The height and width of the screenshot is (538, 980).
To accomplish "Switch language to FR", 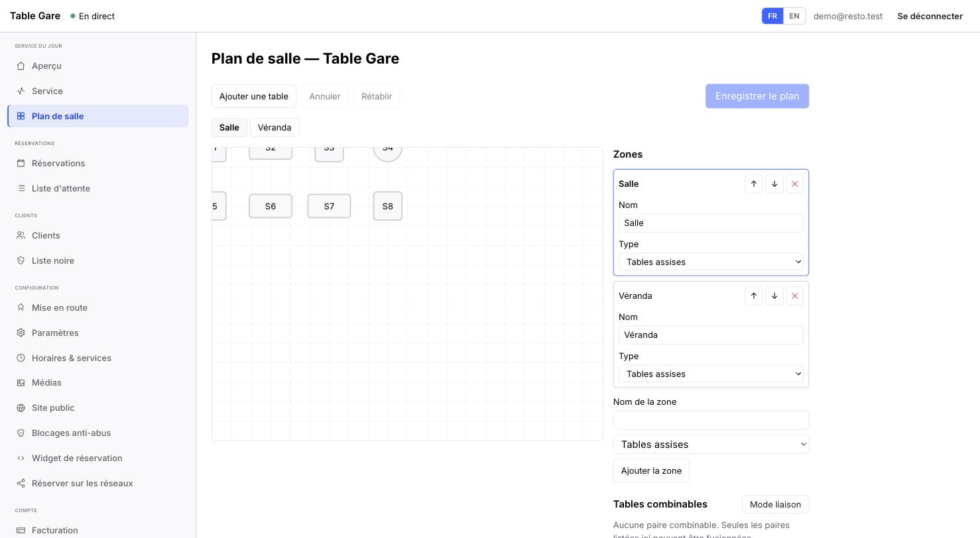I will (x=772, y=16).
